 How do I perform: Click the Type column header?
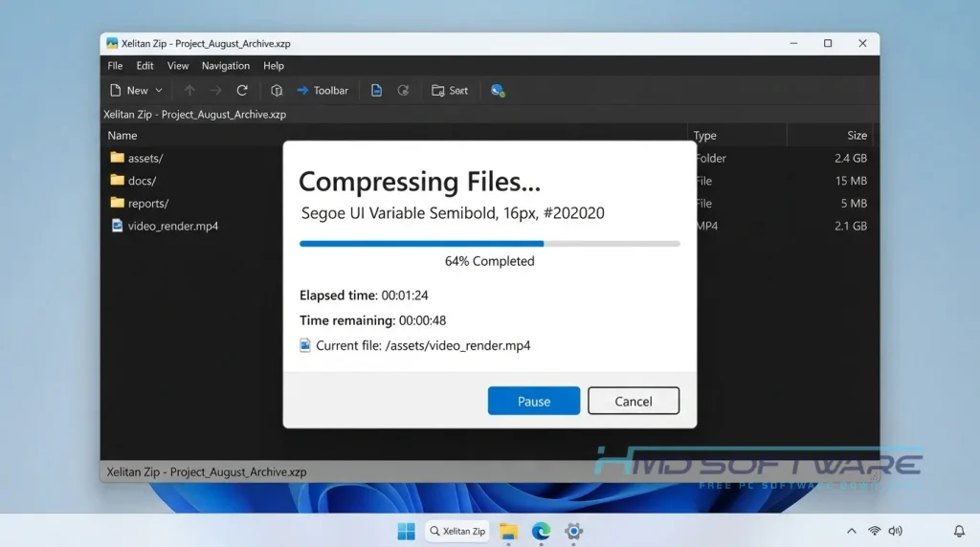click(704, 136)
